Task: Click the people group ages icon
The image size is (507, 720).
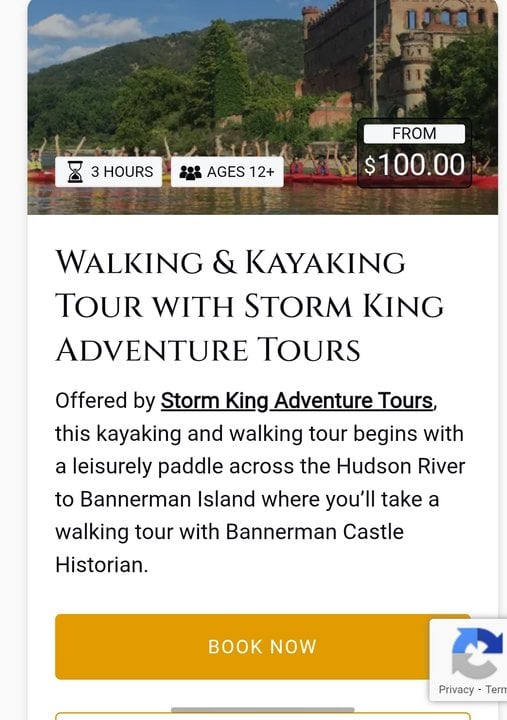Action: [x=190, y=172]
